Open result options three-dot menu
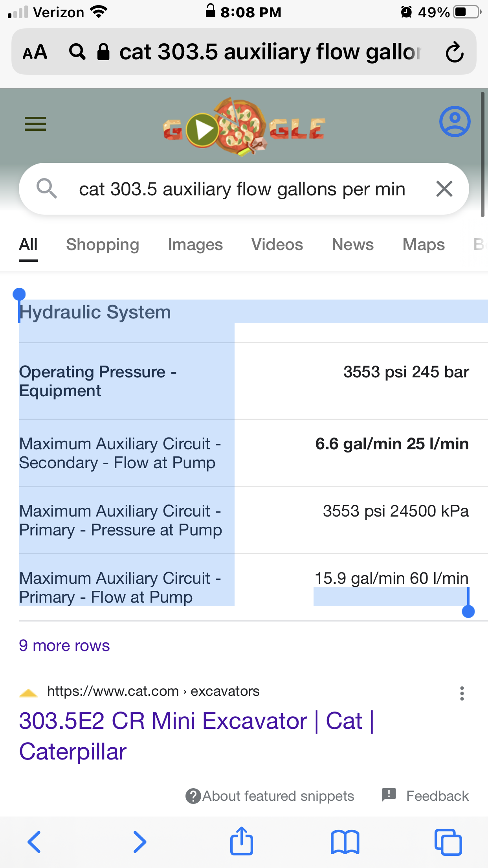Image resolution: width=488 pixels, height=868 pixels. click(462, 693)
